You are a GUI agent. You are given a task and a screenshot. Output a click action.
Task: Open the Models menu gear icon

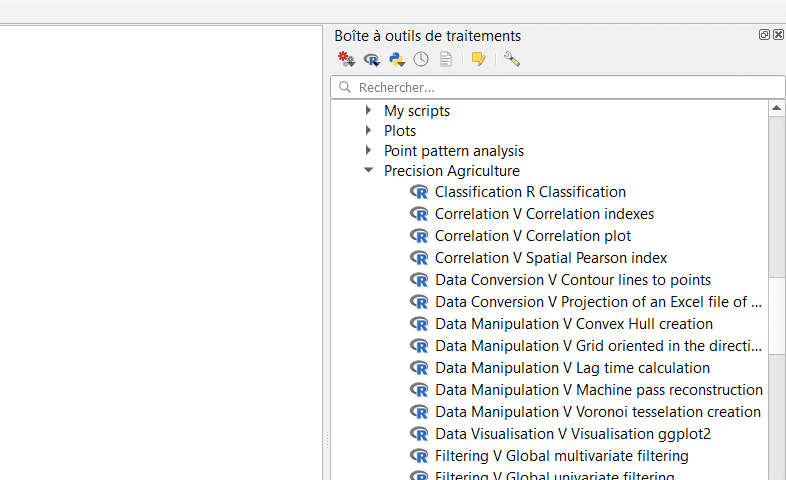[x=346, y=59]
